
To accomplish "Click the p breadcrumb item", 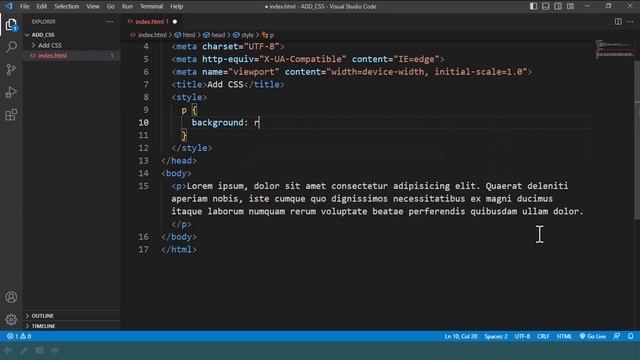I will [268, 35].
